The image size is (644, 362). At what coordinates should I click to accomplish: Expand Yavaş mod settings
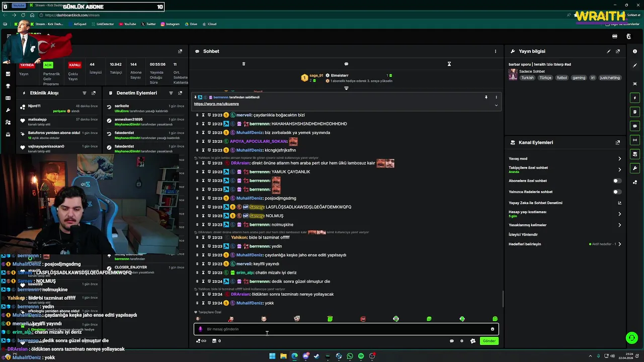[x=619, y=158]
